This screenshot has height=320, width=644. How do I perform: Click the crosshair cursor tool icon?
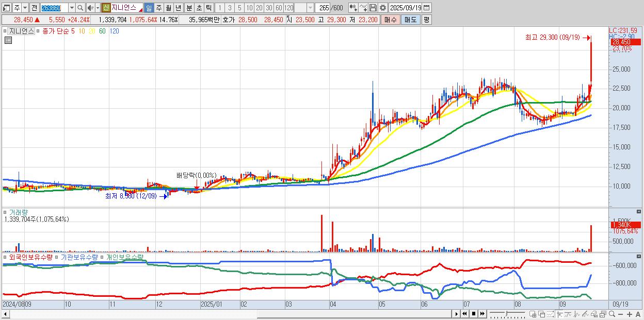[x=559, y=314]
